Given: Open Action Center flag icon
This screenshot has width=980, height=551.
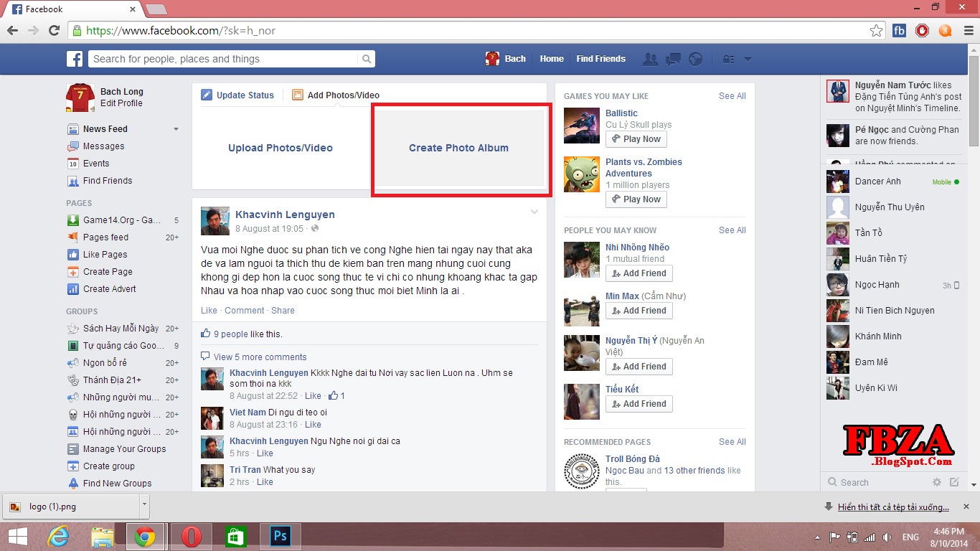Looking at the screenshot, I should [834, 537].
